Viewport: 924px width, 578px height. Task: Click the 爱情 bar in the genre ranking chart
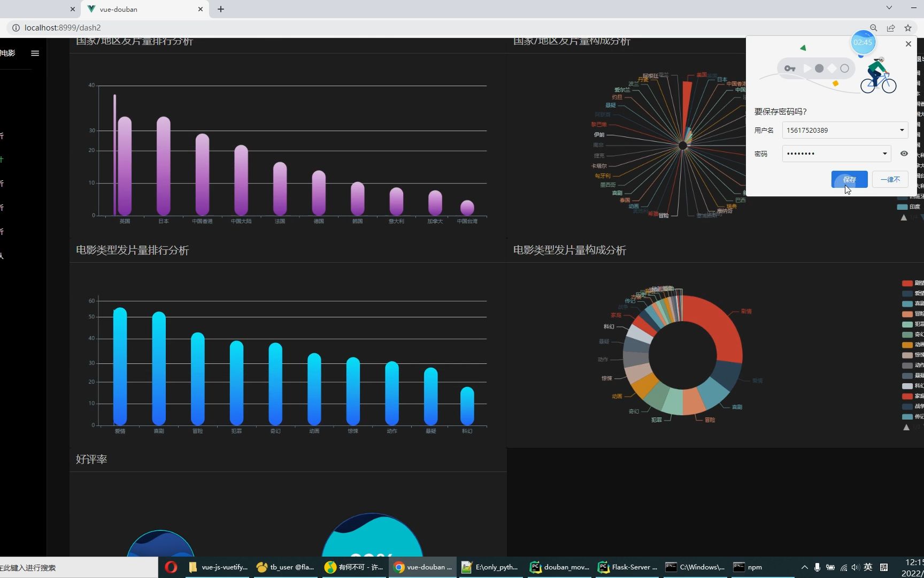coord(120,367)
